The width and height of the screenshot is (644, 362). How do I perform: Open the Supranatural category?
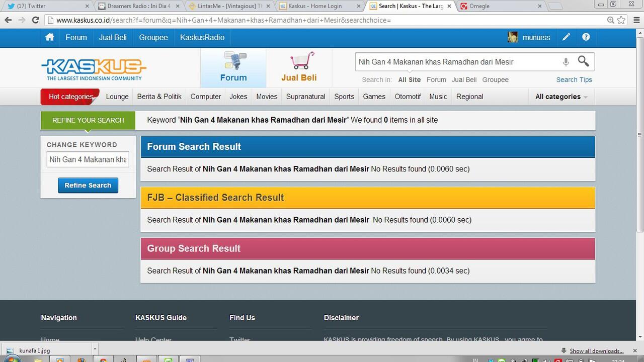306,97
